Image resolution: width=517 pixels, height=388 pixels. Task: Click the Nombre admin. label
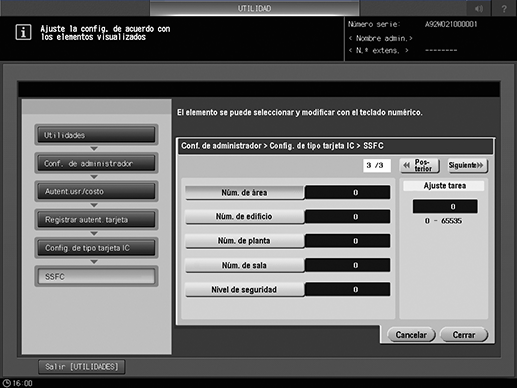point(381,38)
